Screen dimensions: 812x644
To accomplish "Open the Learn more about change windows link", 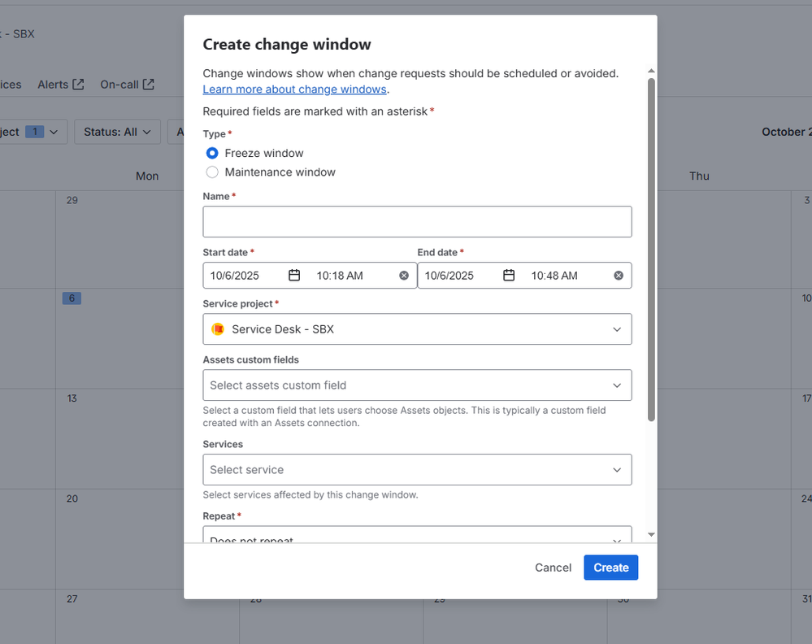I will tap(293, 89).
